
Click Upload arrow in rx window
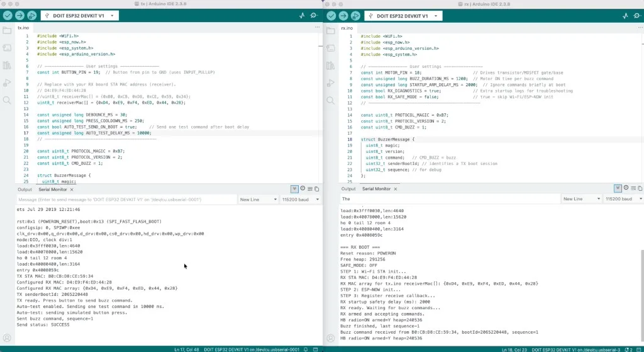(343, 16)
